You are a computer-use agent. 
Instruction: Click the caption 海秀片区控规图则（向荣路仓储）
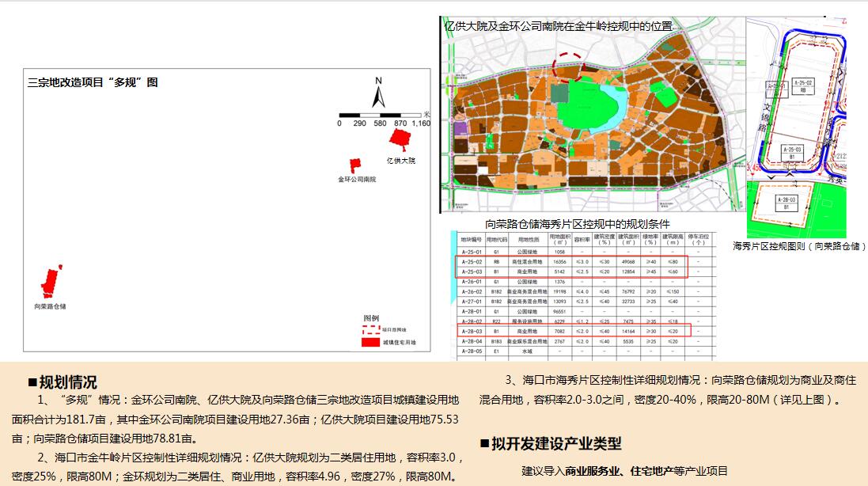[799, 245]
